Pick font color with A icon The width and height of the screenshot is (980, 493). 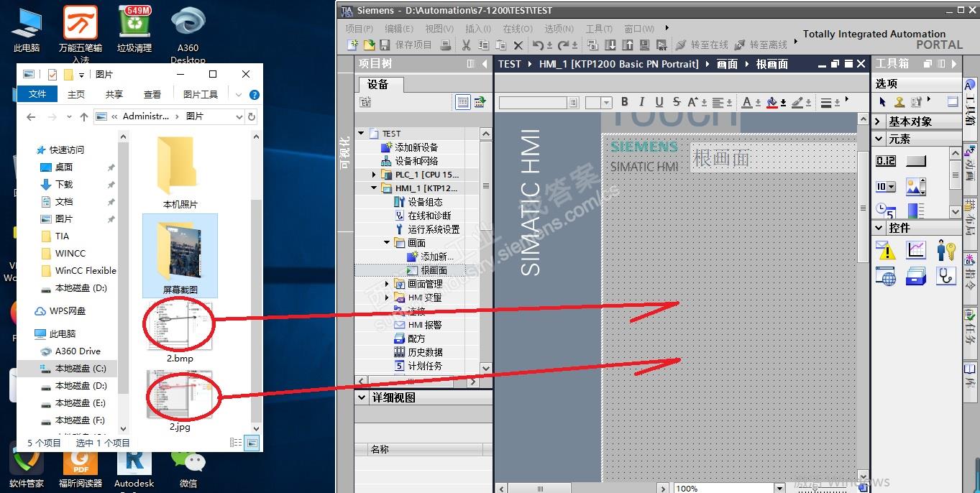pos(748,102)
